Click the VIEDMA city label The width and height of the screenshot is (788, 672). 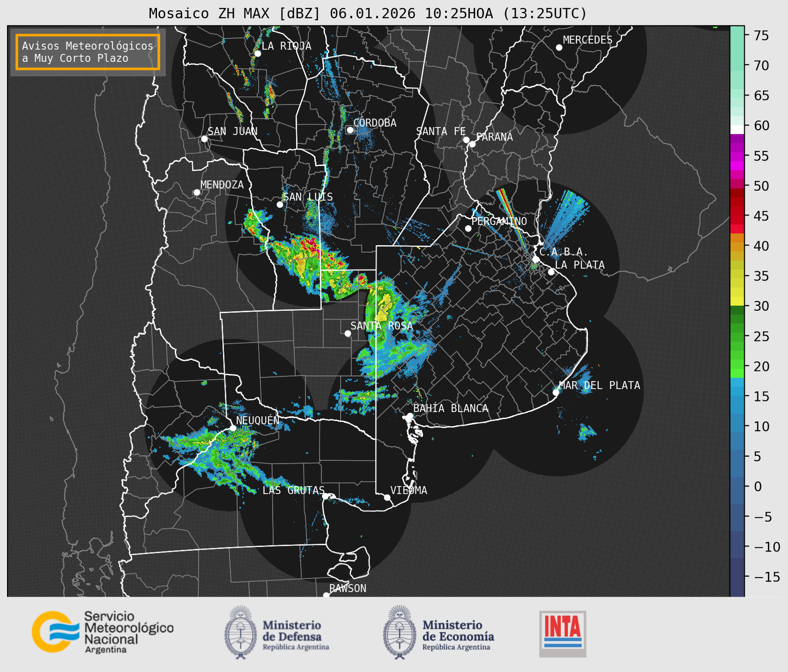[x=408, y=490]
